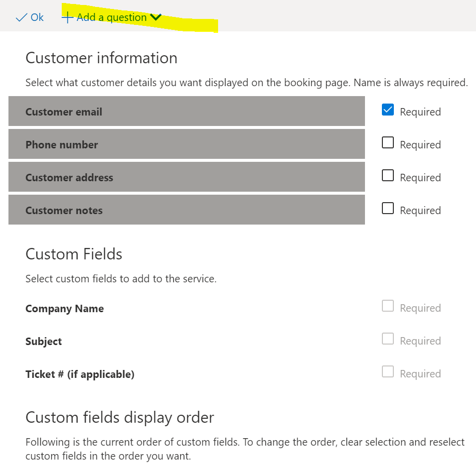476x476 pixels.
Task: Check Required for Customer address
Action: click(x=388, y=175)
